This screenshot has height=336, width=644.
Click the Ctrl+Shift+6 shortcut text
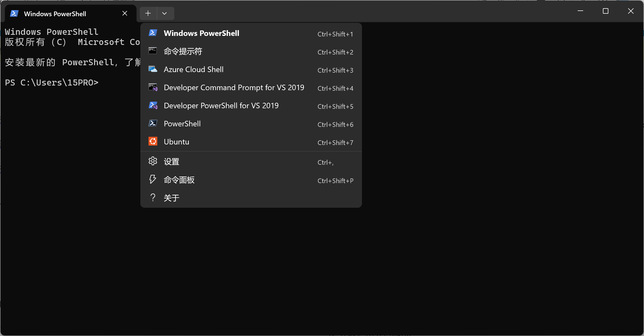pyautogui.click(x=335, y=124)
